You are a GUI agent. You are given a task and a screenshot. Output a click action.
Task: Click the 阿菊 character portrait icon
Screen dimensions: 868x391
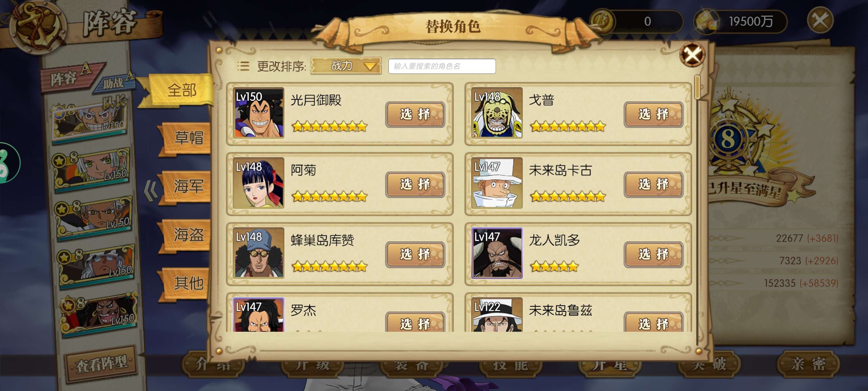click(259, 183)
